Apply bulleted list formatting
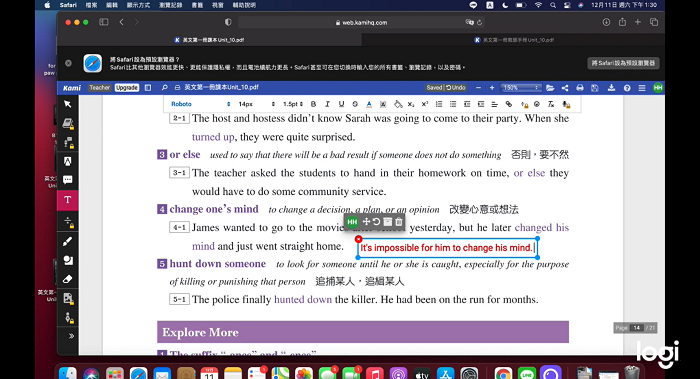700x379 pixels. [453, 104]
